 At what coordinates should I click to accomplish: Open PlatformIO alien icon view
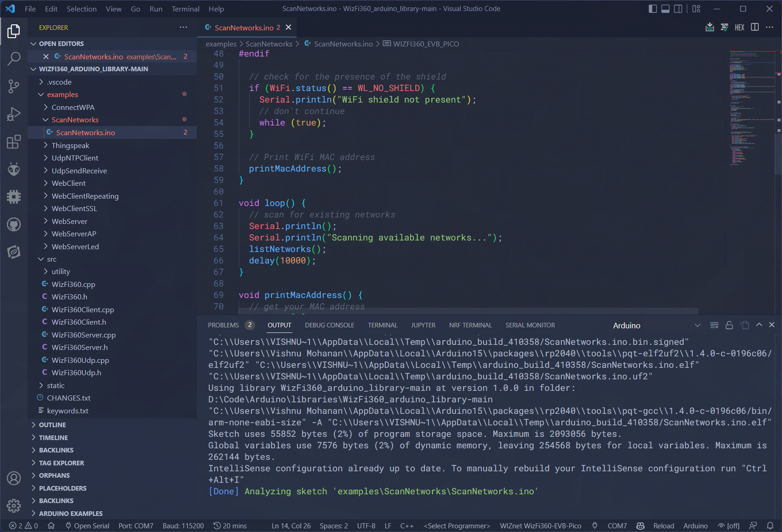point(14,169)
